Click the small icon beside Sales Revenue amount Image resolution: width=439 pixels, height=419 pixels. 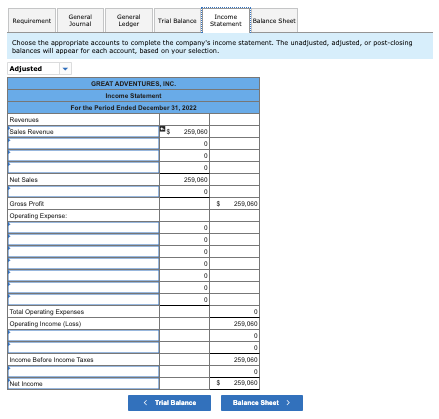(x=163, y=129)
